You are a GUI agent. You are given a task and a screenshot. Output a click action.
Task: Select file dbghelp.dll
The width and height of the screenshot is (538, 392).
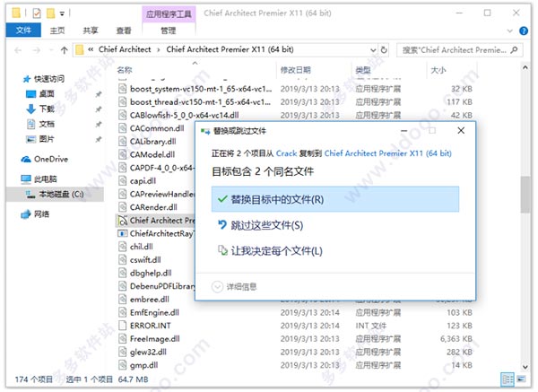[151, 273]
